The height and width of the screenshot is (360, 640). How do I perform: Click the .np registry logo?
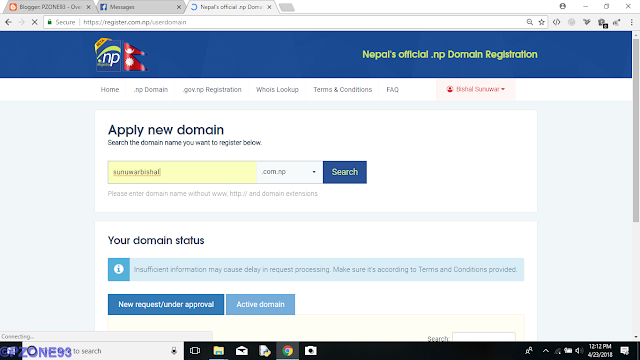pos(108,56)
